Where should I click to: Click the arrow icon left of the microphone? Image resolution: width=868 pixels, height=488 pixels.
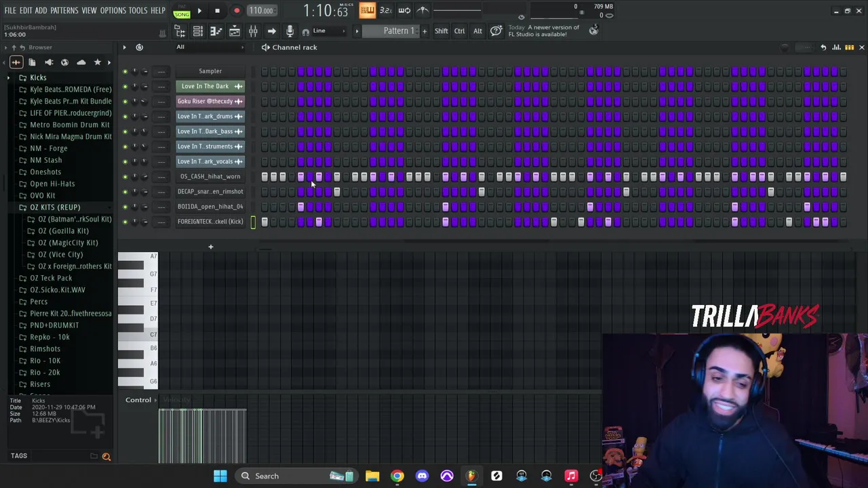[x=271, y=31]
